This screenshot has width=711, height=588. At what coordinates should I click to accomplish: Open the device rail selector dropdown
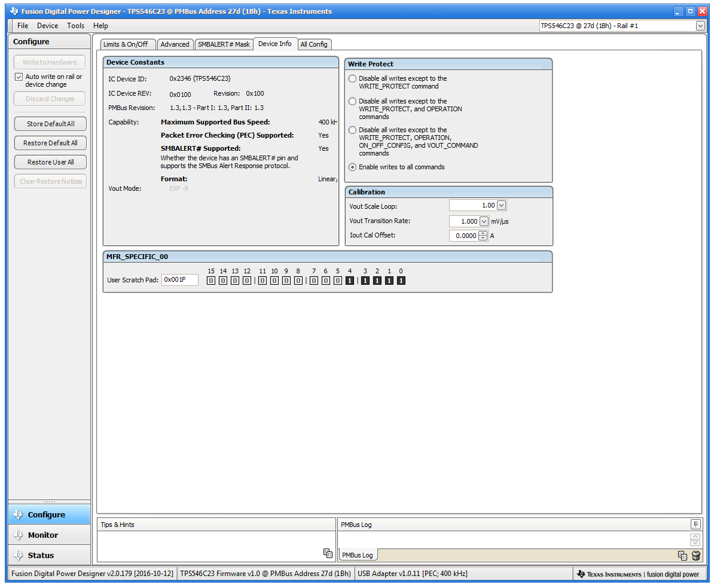[700, 26]
